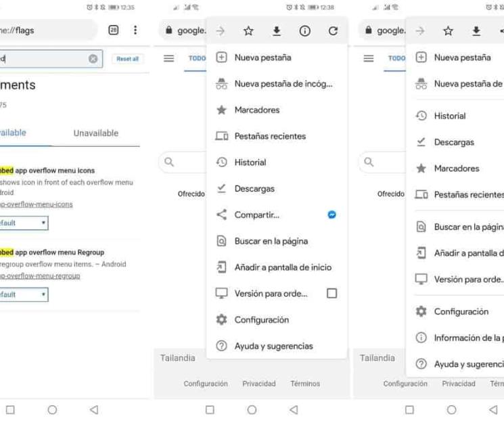Viewport: 504px width, 421px height.
Task: Click forward arrow in middle phone menu
Action: tap(220, 31)
